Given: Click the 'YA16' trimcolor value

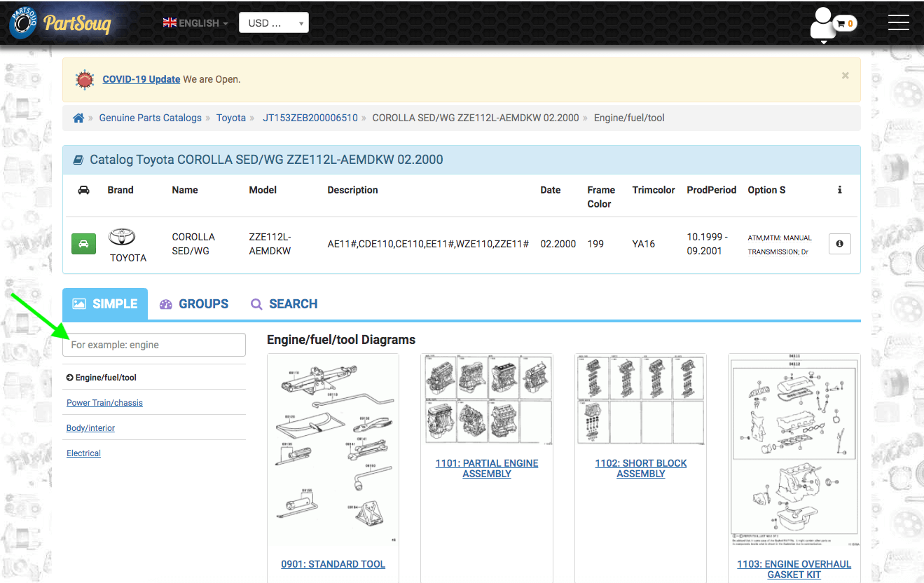Looking at the screenshot, I should (644, 244).
